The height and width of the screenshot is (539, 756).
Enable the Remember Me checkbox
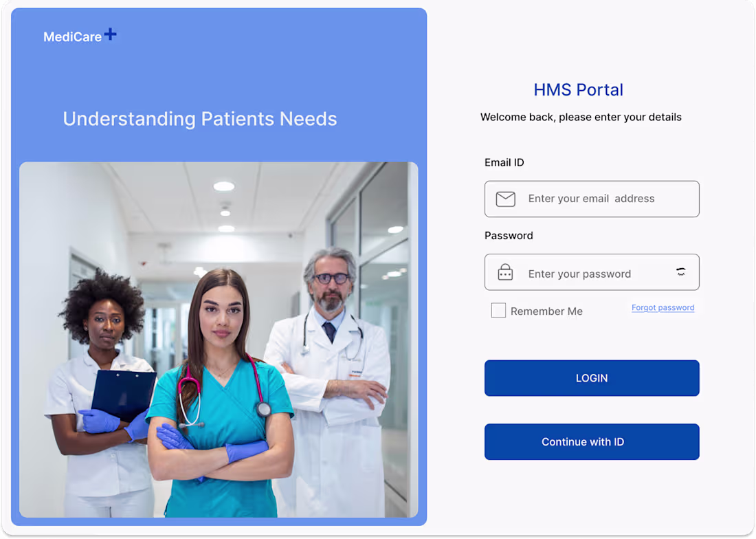point(498,310)
